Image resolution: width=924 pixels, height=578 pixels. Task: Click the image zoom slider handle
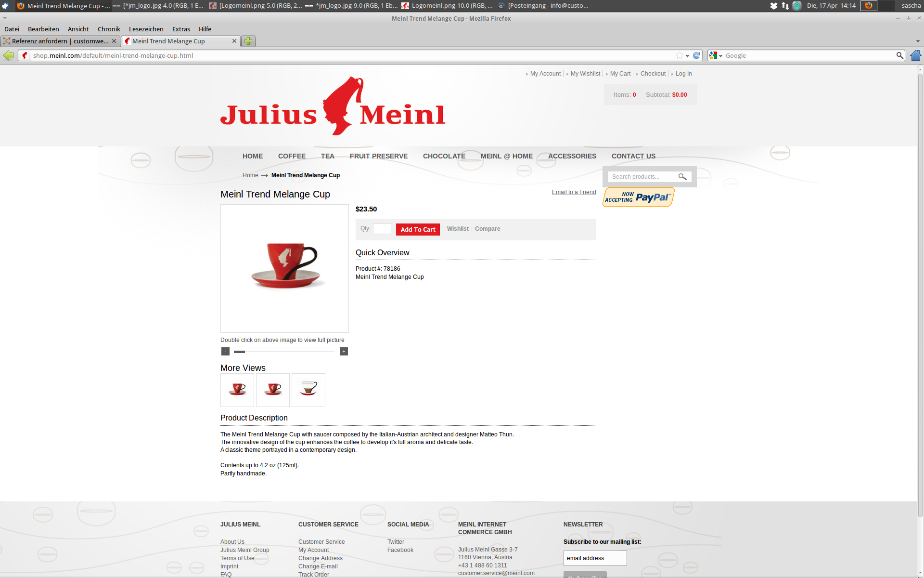239,352
